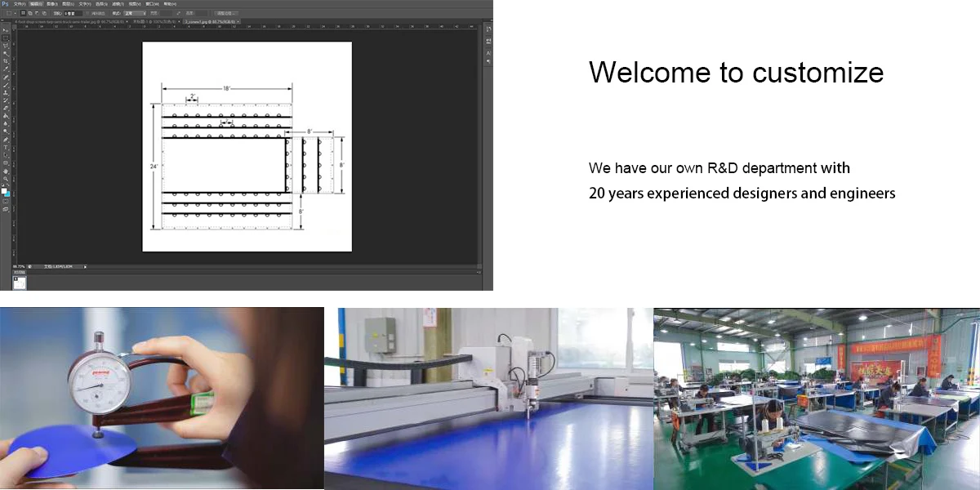Choose Intersect with selection mode

tap(42, 13)
